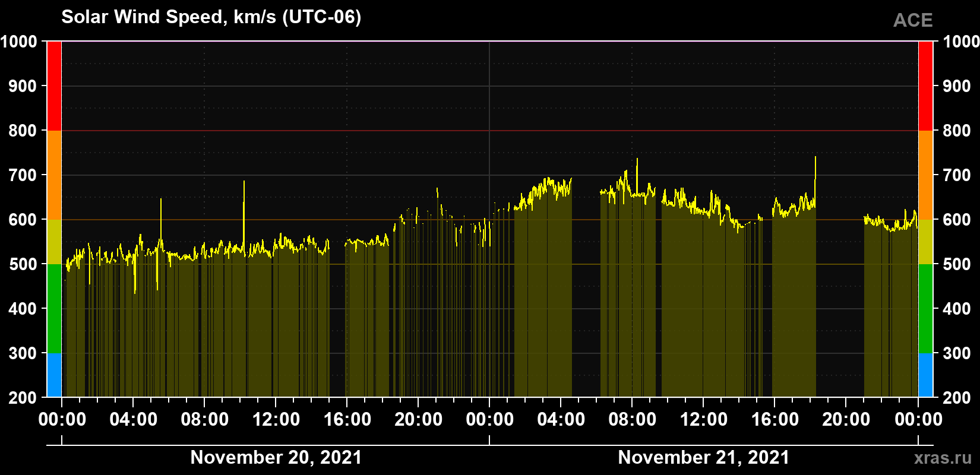This screenshot has height=475, width=980.
Task: Click the ACE spacecraft label
Action: 913,21
